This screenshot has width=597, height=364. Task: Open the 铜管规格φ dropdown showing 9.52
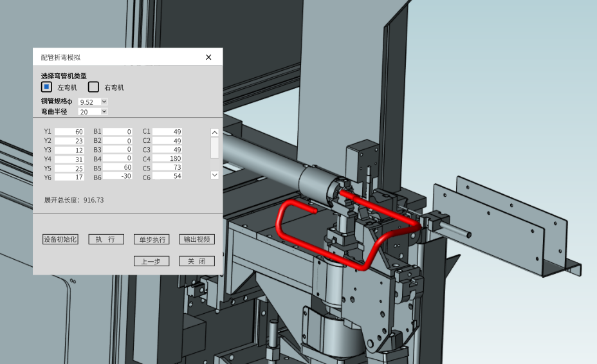93,102
